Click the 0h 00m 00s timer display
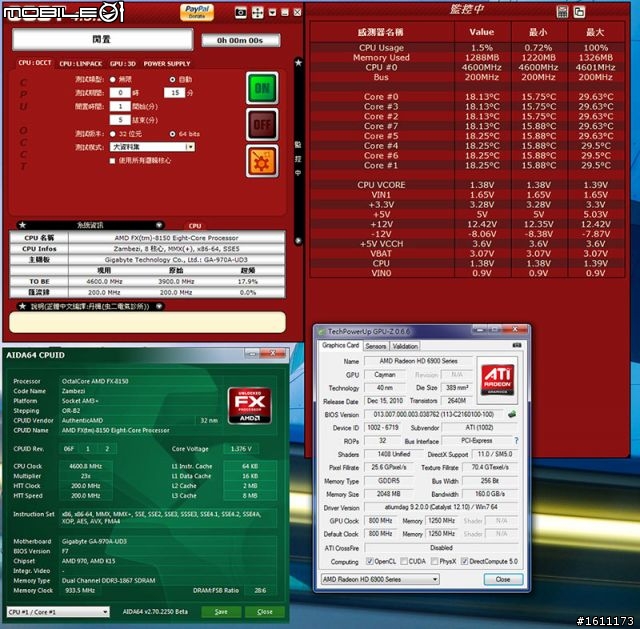Screen dimensions: 640x629 tap(240, 40)
